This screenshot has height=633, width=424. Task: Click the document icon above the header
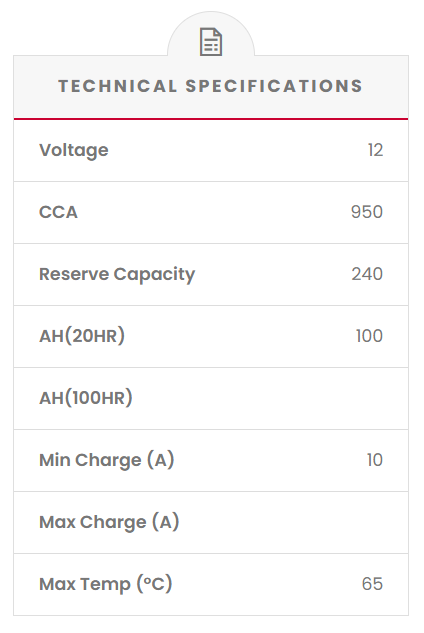click(211, 42)
